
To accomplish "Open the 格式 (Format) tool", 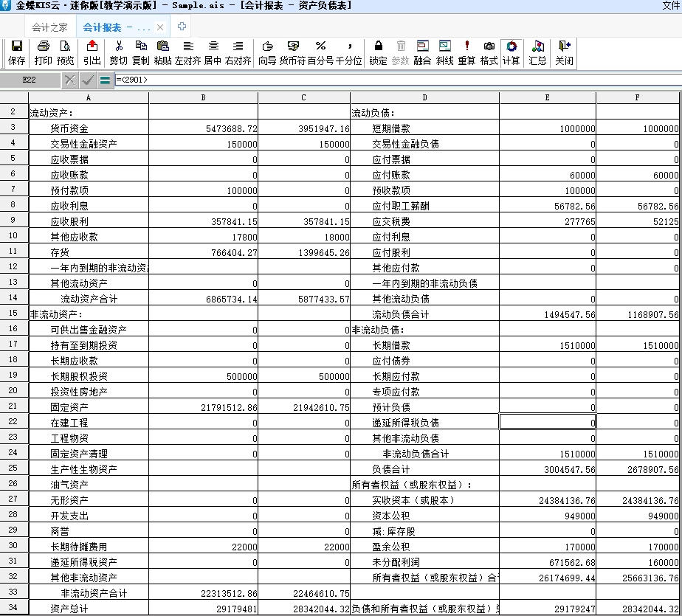I will tap(489, 52).
